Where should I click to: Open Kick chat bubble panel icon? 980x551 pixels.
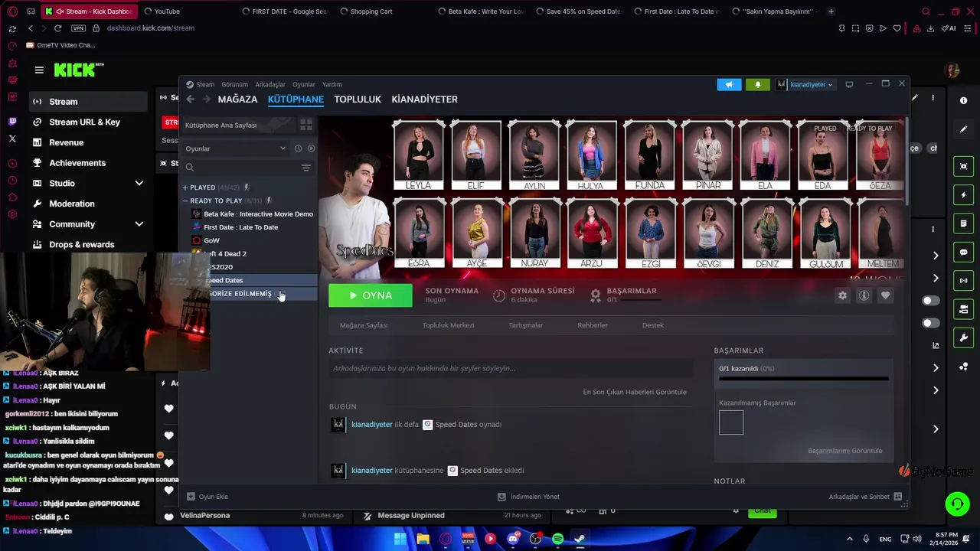(x=963, y=253)
